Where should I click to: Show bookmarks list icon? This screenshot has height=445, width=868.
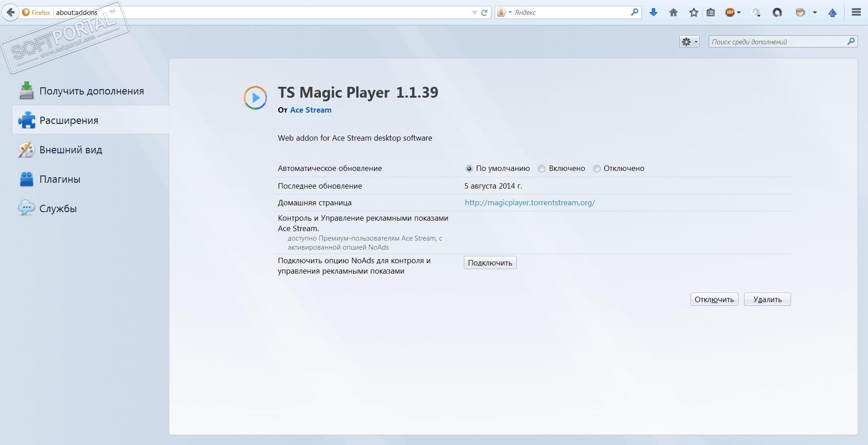point(711,13)
